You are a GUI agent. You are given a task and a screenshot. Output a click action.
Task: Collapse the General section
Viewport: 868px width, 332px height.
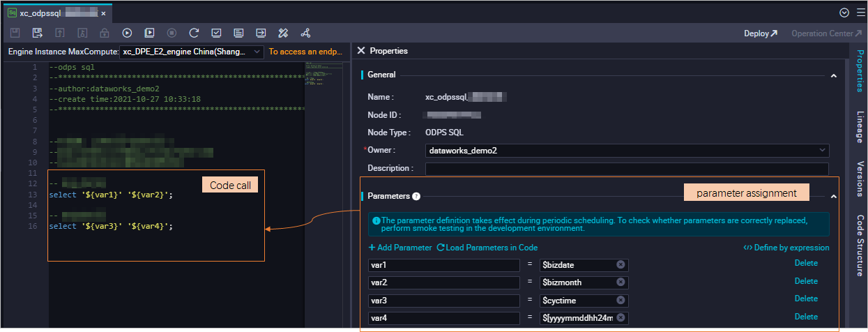tap(834, 75)
